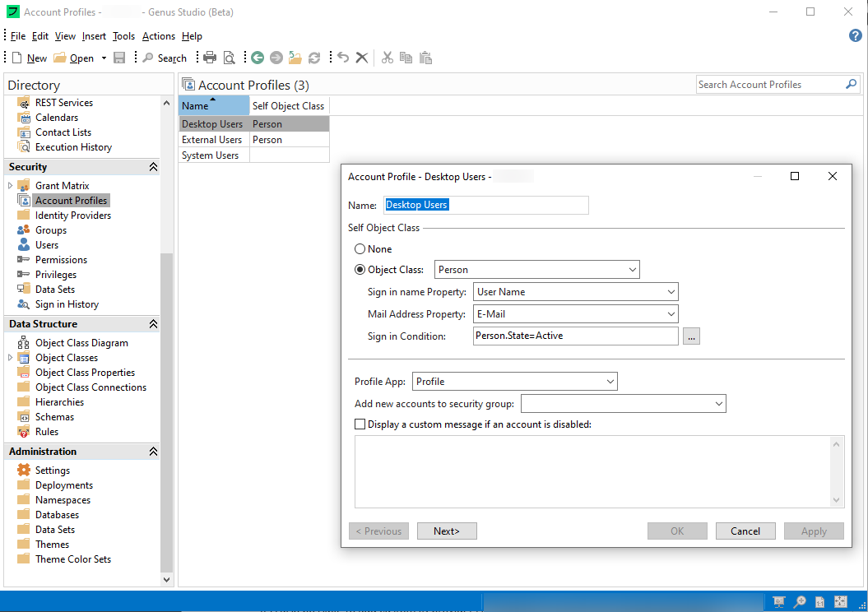
Task: Open Print Preview from the toolbar
Action: [x=230, y=58]
